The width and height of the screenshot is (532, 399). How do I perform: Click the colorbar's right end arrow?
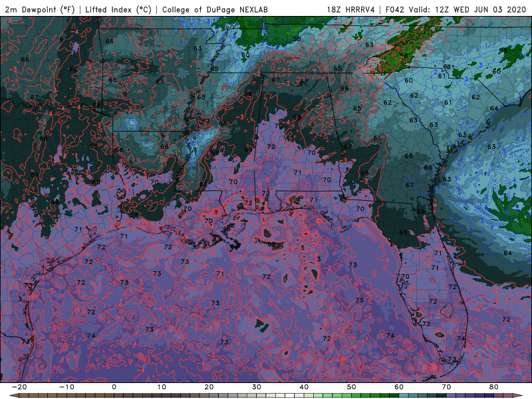519,396
